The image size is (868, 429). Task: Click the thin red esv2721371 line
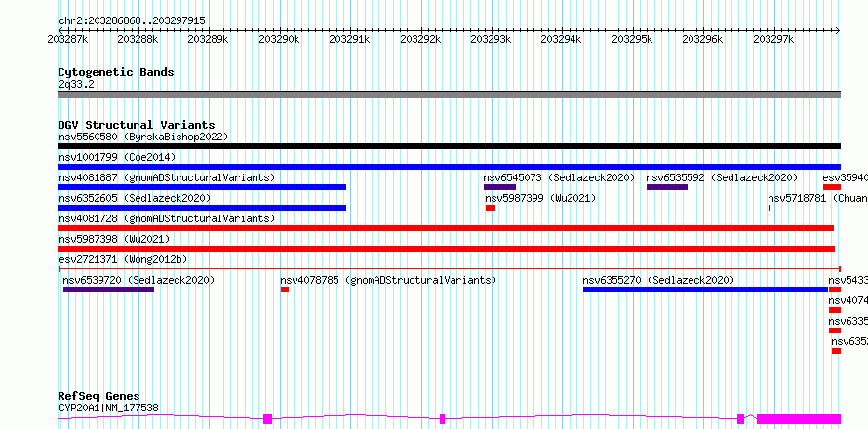(449, 268)
